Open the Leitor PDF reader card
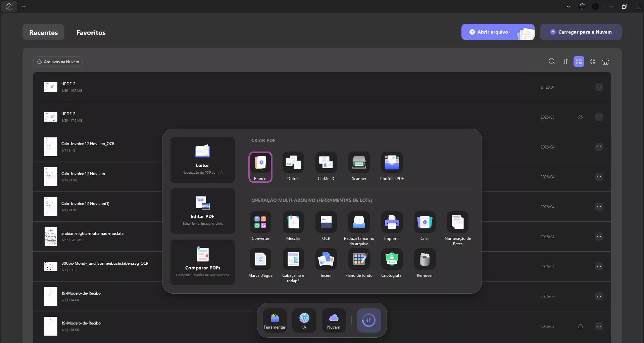 203,160
